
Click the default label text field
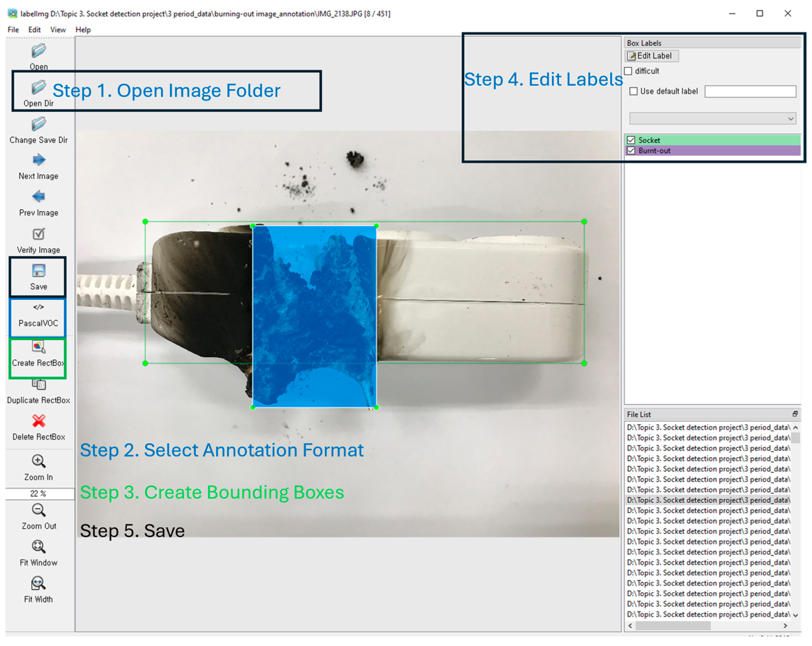point(750,91)
